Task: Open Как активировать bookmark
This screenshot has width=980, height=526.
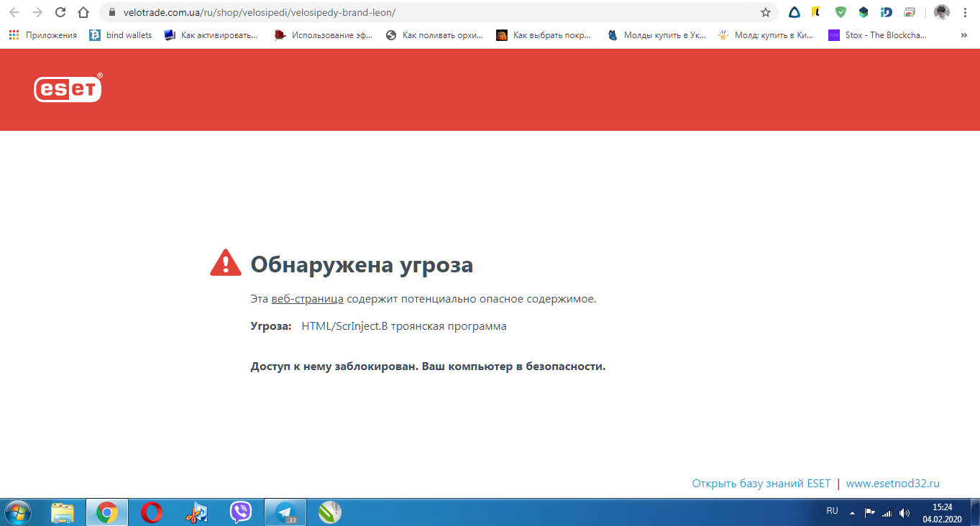Action: pos(211,34)
